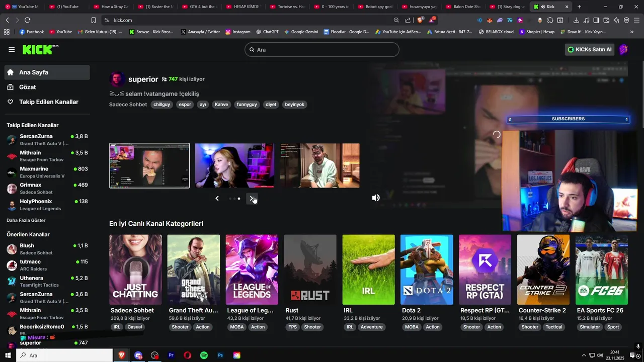The image size is (644, 362).
Task: Switch to the GTA 4 but the YouTube tab
Action: tap(198, 7)
